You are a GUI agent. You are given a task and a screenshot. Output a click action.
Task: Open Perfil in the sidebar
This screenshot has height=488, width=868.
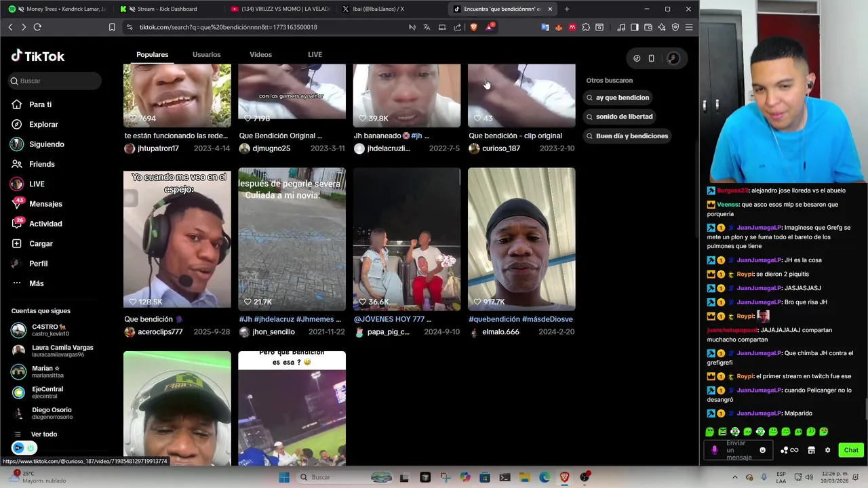(x=38, y=264)
